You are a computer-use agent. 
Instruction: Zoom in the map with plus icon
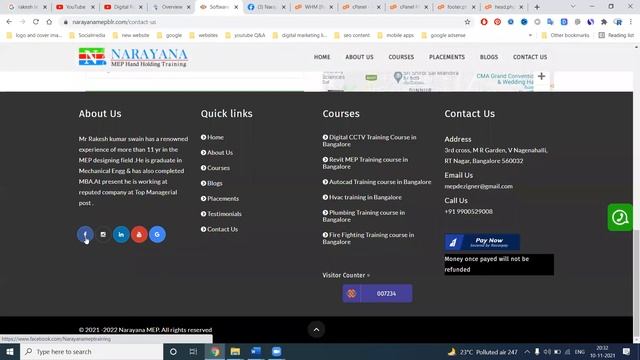point(541,76)
